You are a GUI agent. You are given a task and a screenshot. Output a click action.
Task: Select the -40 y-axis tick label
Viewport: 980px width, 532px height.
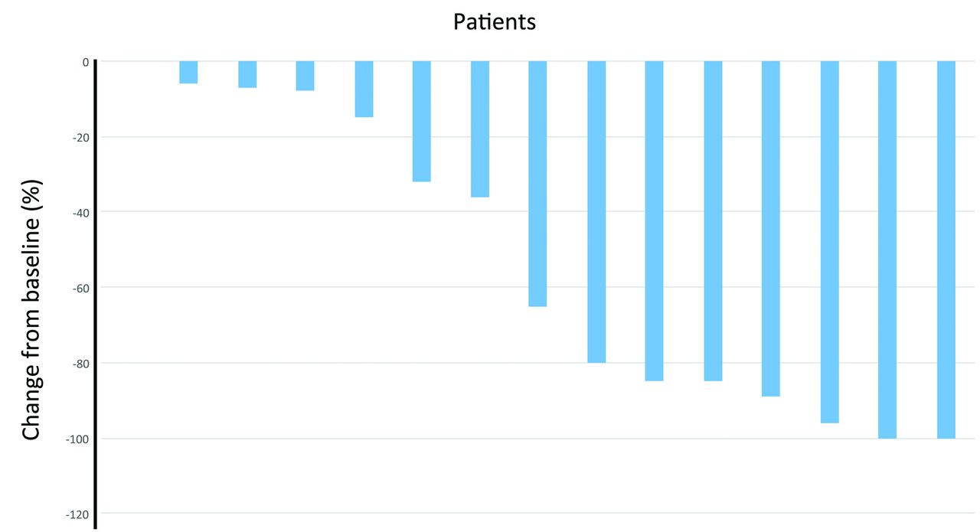(80, 212)
